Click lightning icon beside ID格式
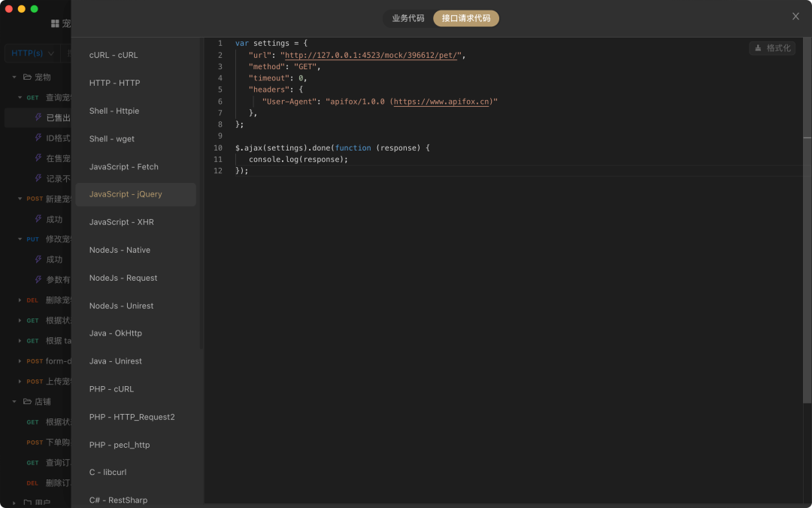Image resolution: width=812 pixels, height=508 pixels. tap(38, 138)
